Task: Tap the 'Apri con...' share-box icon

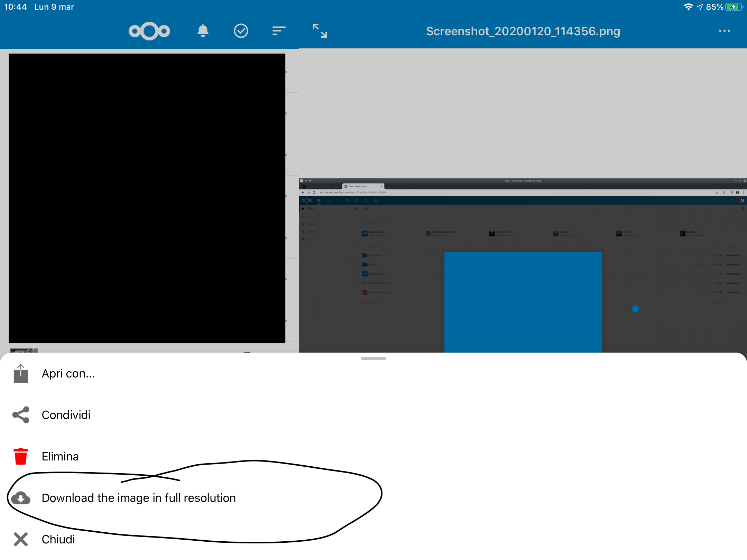Action: click(21, 373)
